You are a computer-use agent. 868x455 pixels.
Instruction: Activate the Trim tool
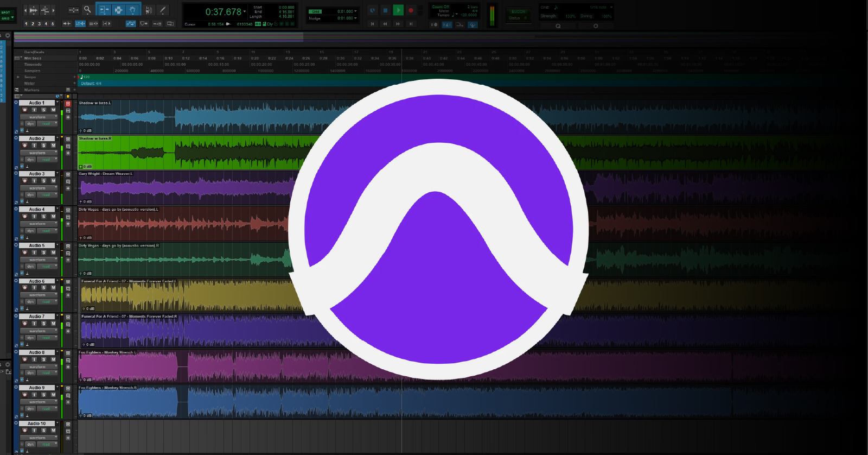[104, 10]
